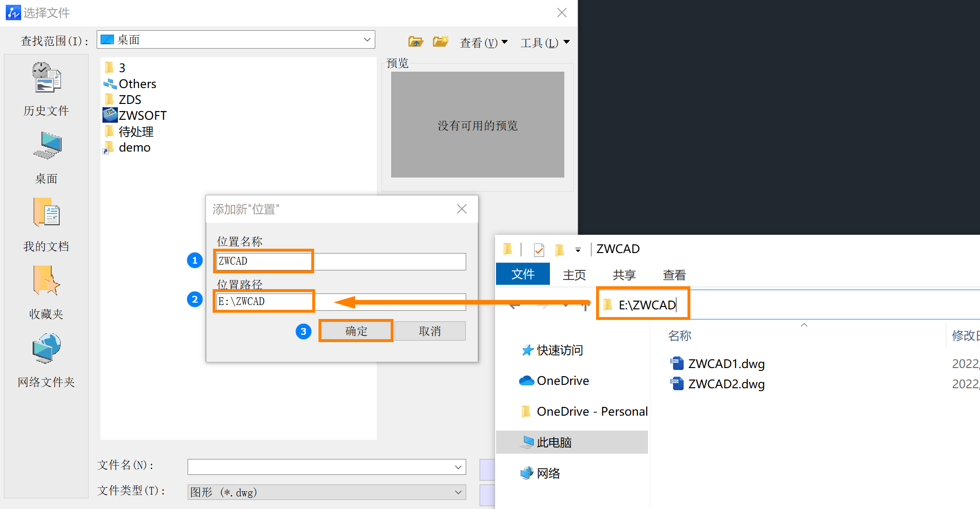Select the folder named 3
980x509 pixels.
115,68
